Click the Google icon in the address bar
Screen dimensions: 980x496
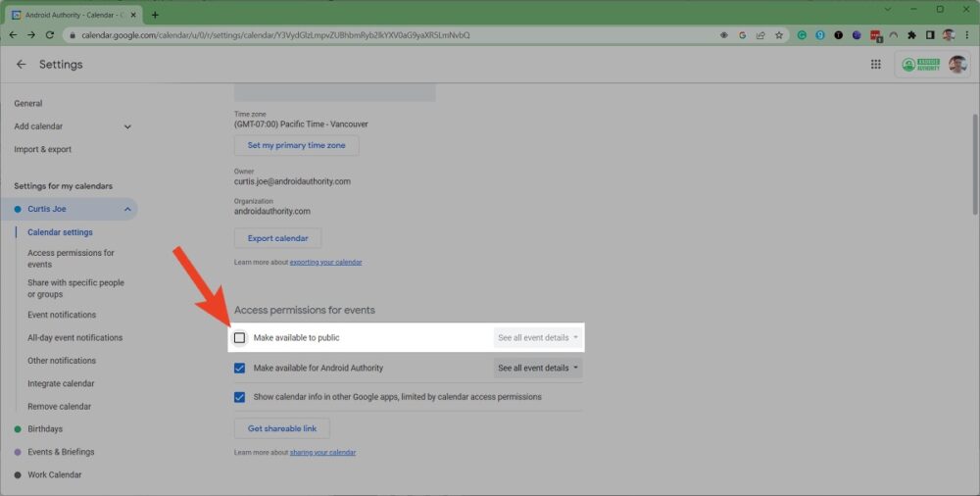pyautogui.click(x=743, y=35)
